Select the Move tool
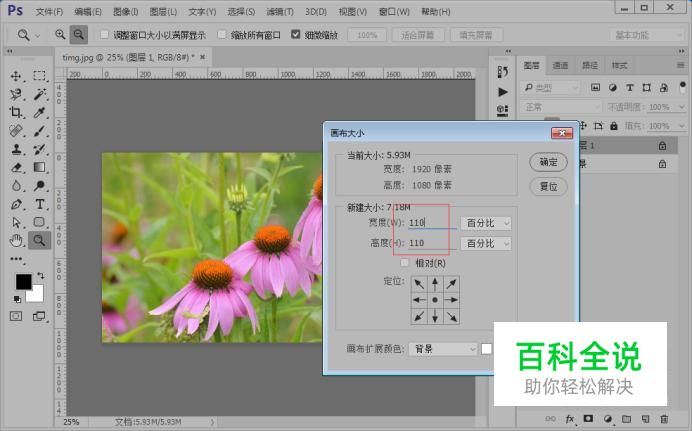The image size is (692, 431). point(16,76)
